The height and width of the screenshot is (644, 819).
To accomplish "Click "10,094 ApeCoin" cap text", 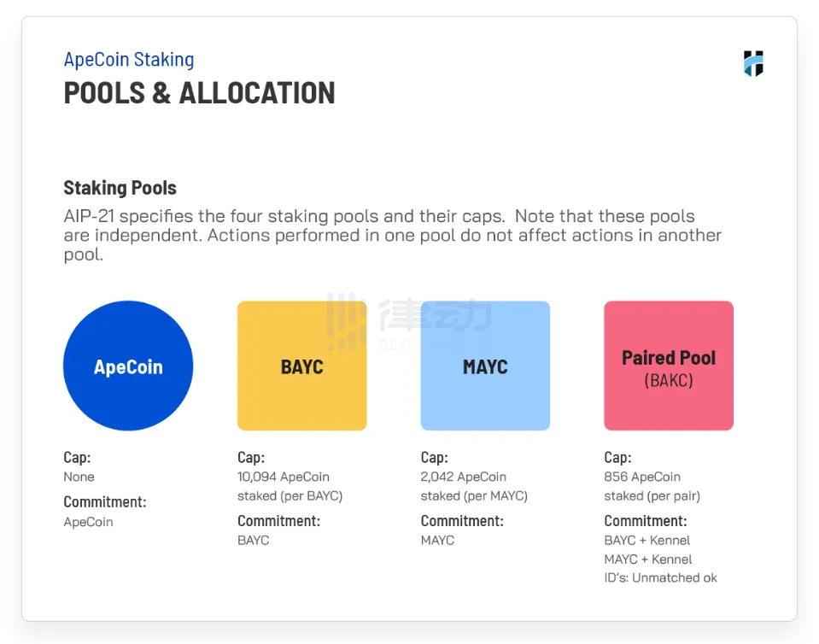I will pos(283,477).
